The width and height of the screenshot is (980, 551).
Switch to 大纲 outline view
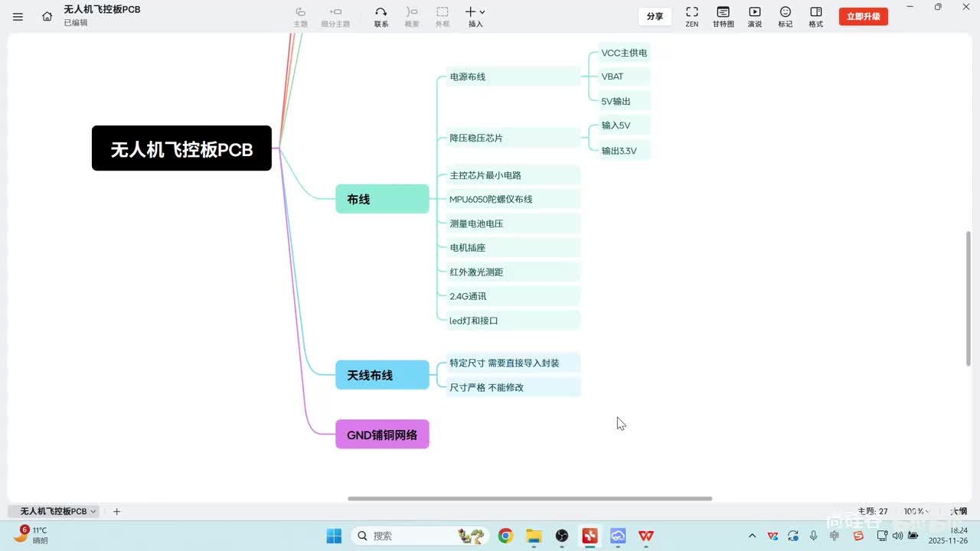coord(959,511)
